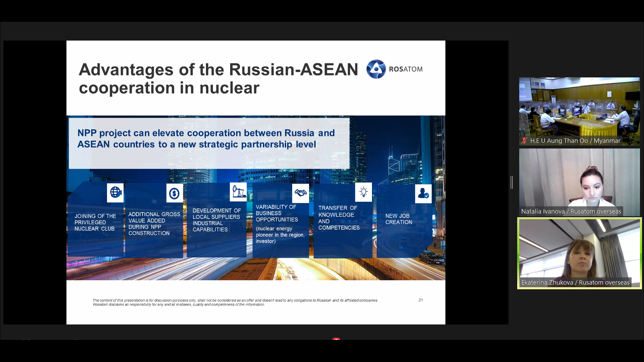Click the 'DEVELOPMENT OF LOCAL SUPPLIERS INDUSTRIAL CAPABILITIES' text
644x362 pixels.
point(217,220)
